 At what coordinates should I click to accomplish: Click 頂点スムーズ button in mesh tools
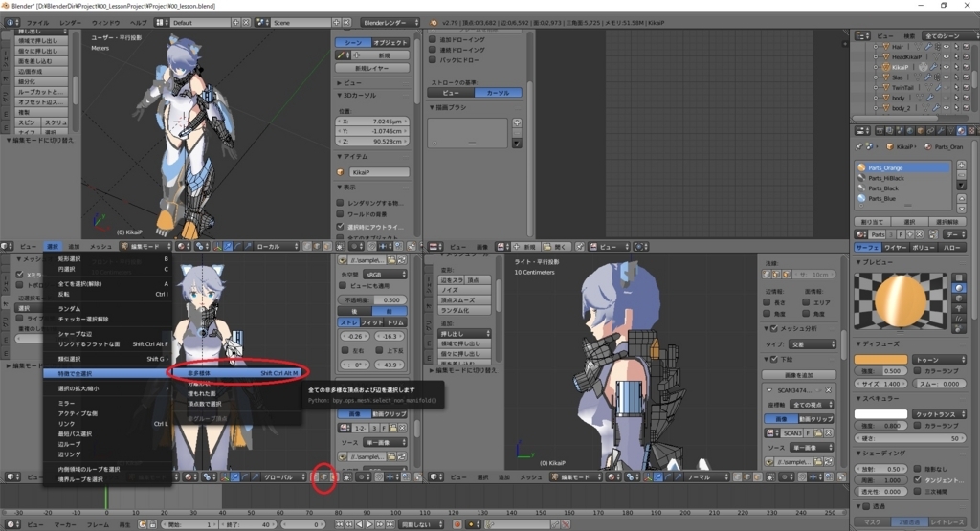point(464,299)
